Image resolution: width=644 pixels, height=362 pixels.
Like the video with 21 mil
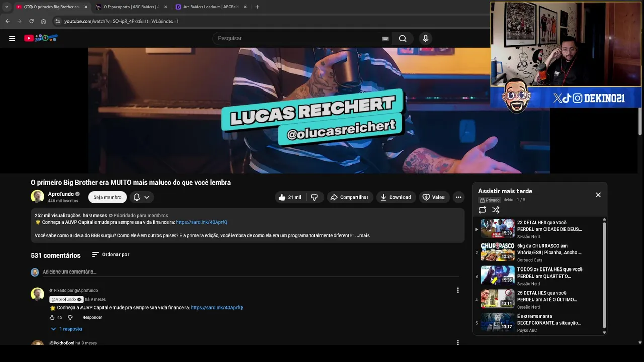(290, 197)
